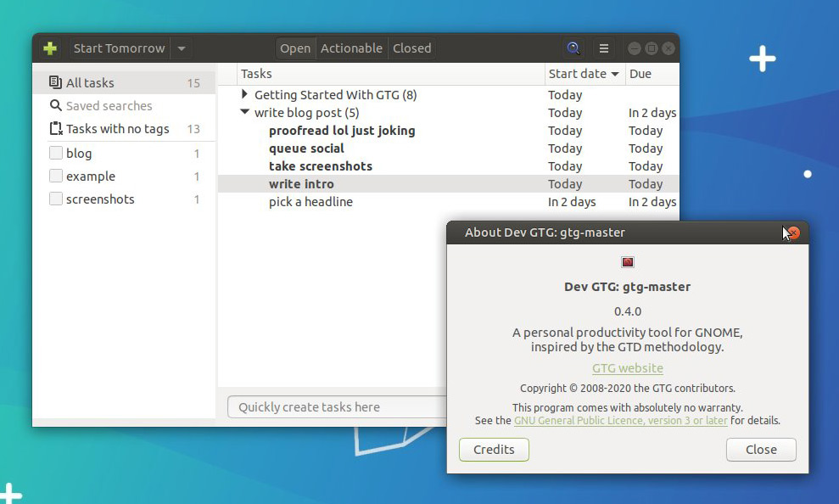This screenshot has height=504, width=839.
Task: Focus the Quickly create tasks field
Action: click(337, 407)
